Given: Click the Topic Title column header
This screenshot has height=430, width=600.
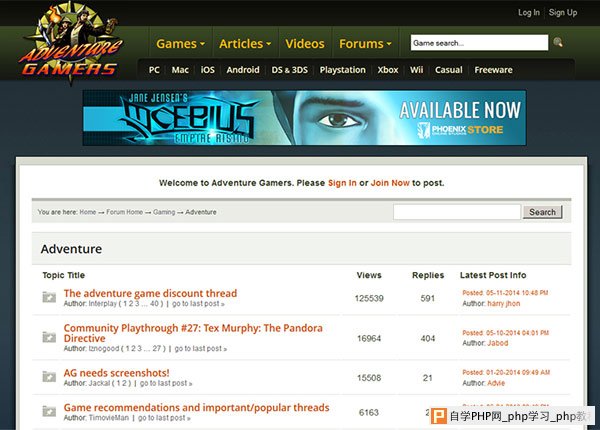Looking at the screenshot, I should 64,275.
